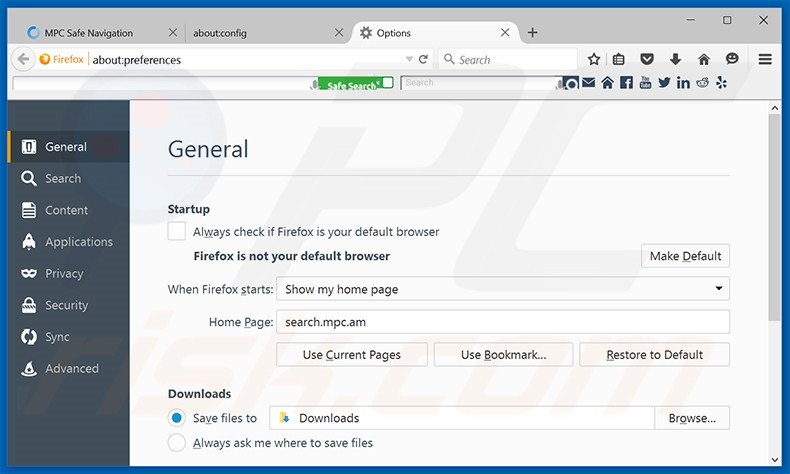This screenshot has height=474, width=790.
Task: Click Restore to Default button
Action: 654,355
